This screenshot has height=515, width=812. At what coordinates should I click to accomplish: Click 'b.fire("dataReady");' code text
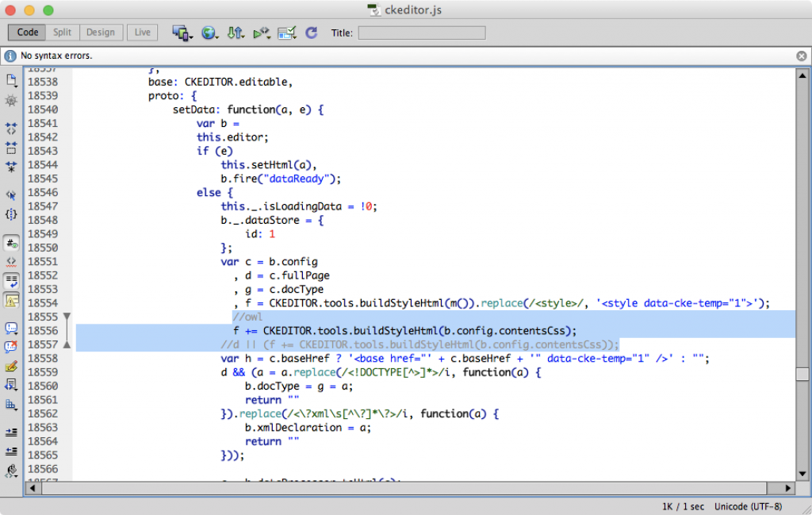tap(281, 179)
